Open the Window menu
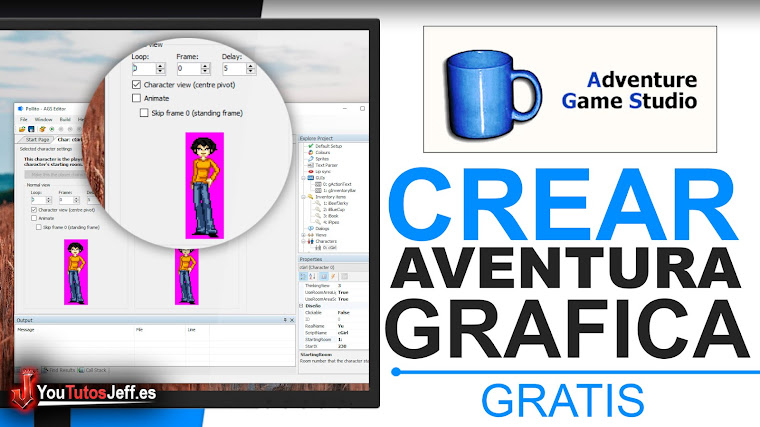760x427 pixels. [43, 119]
